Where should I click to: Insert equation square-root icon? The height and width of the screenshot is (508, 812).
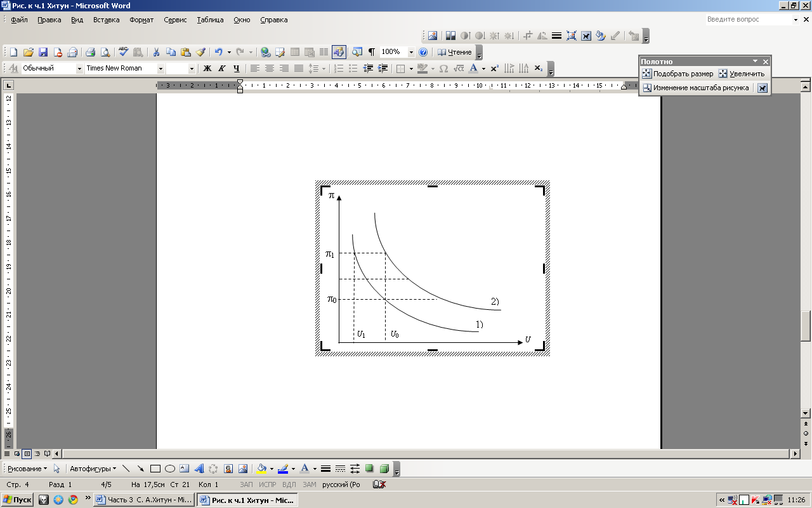click(458, 68)
